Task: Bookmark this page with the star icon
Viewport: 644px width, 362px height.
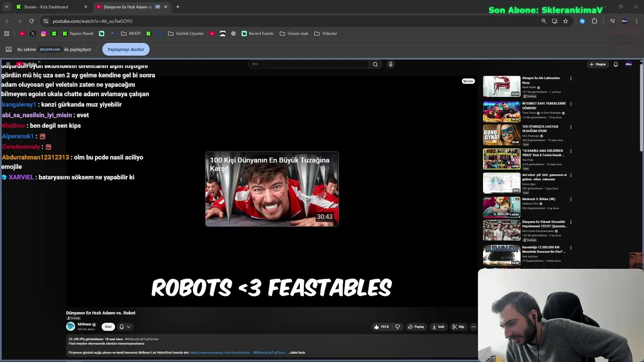Action: (566, 21)
